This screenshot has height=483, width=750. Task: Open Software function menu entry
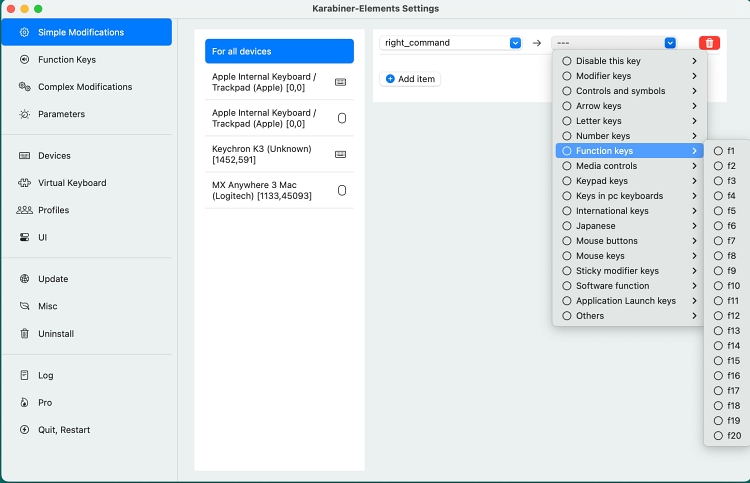point(629,285)
